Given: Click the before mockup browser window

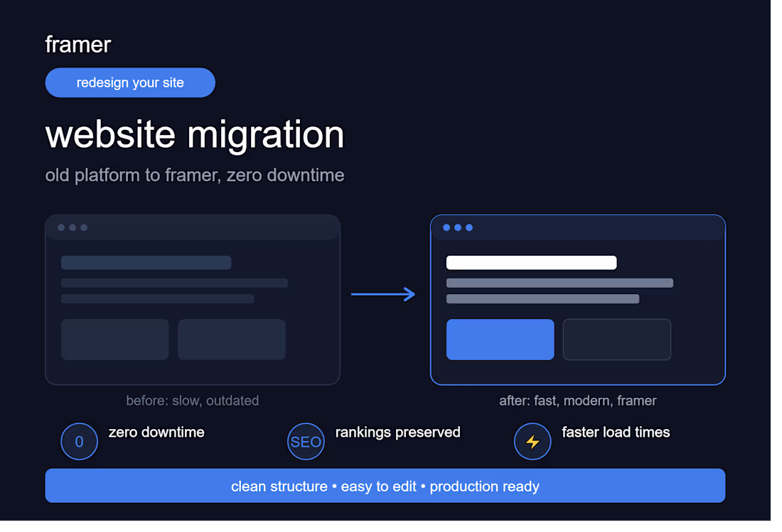Looking at the screenshot, I should [x=193, y=300].
